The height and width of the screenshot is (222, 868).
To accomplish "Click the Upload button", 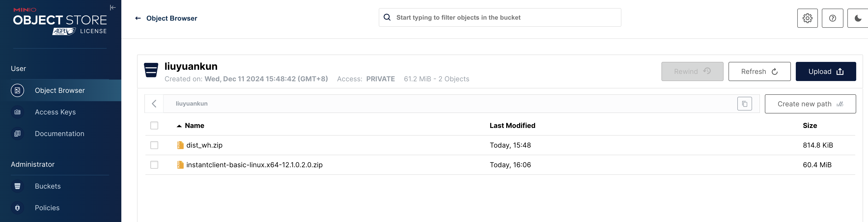I will [x=826, y=71].
